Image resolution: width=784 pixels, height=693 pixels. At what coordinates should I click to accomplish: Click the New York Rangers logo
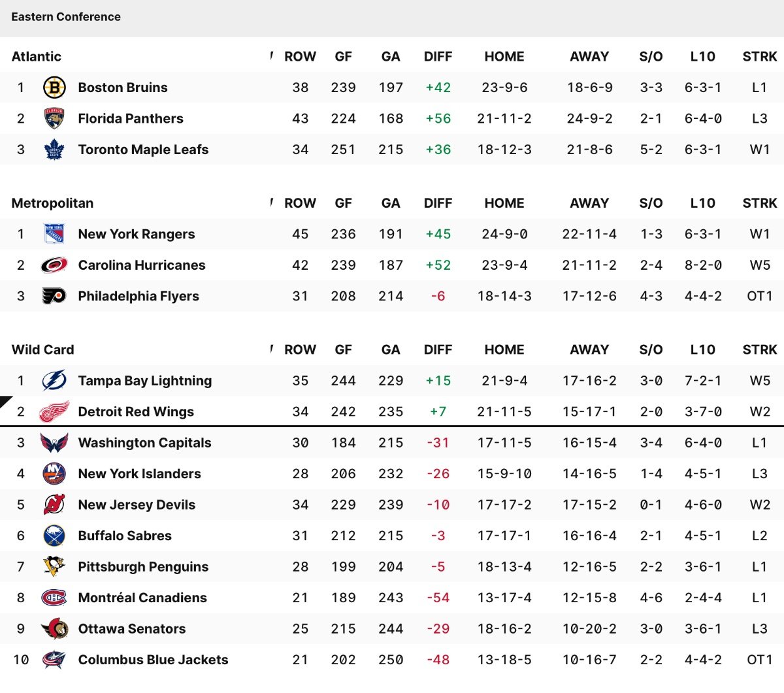[54, 234]
